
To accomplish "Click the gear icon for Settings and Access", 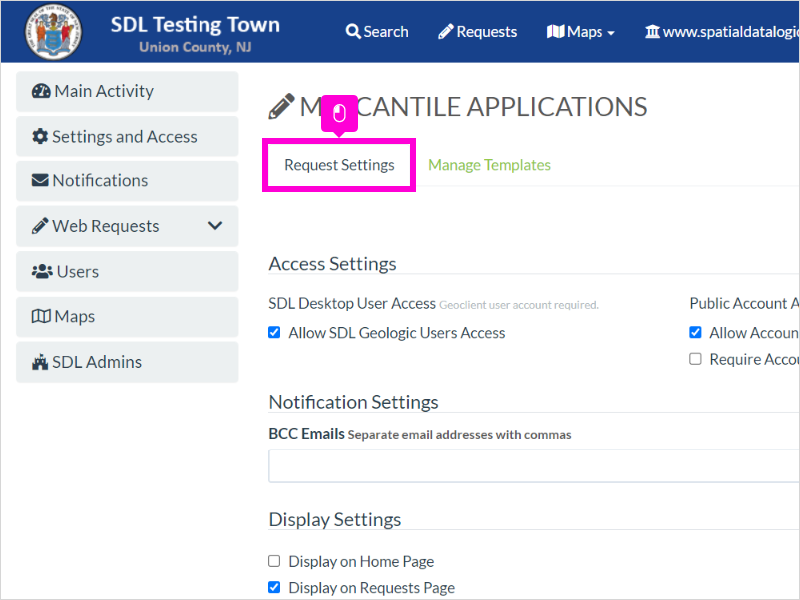I will (x=40, y=136).
